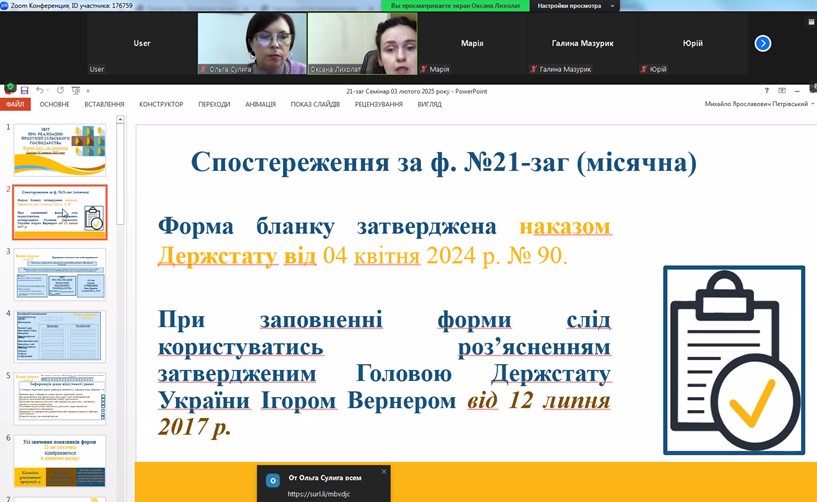Image resolution: width=817 pixels, height=502 pixels.
Task: Select slide 3 thumbnail
Action: [59, 275]
